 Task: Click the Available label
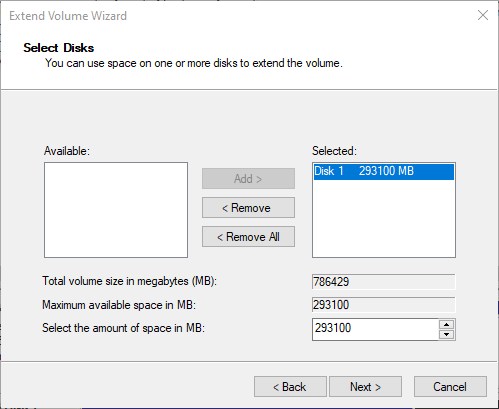67,151
